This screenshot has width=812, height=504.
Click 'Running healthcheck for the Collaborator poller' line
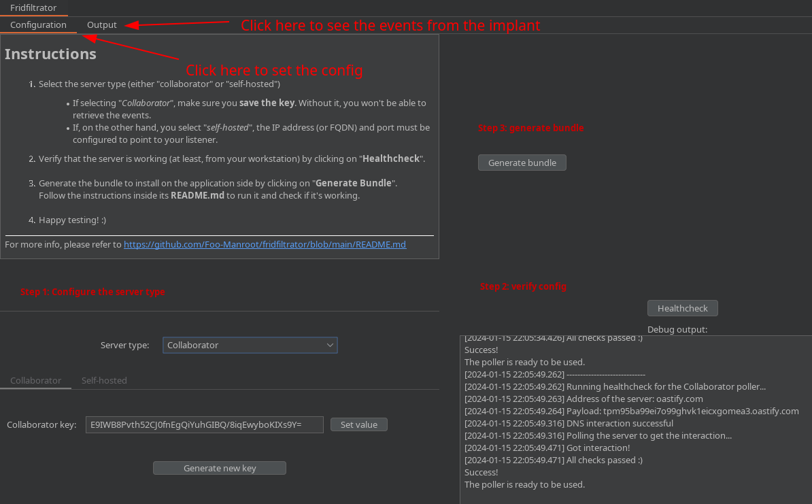coord(615,386)
